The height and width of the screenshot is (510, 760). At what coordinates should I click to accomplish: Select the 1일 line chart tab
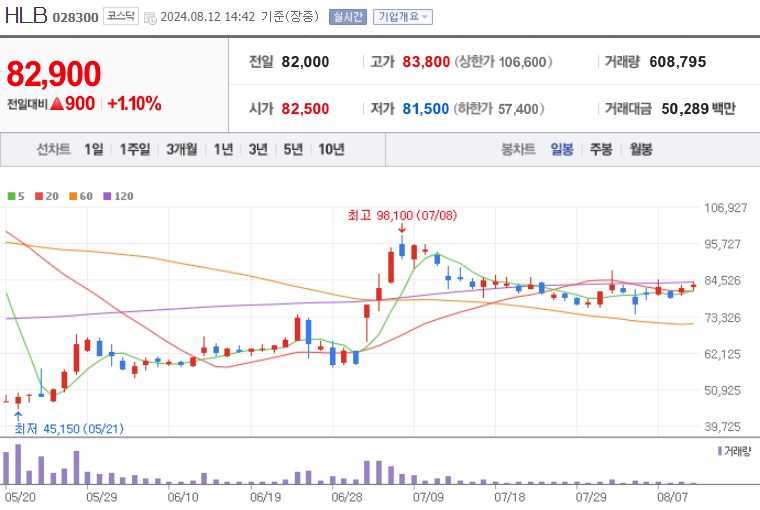click(94, 149)
